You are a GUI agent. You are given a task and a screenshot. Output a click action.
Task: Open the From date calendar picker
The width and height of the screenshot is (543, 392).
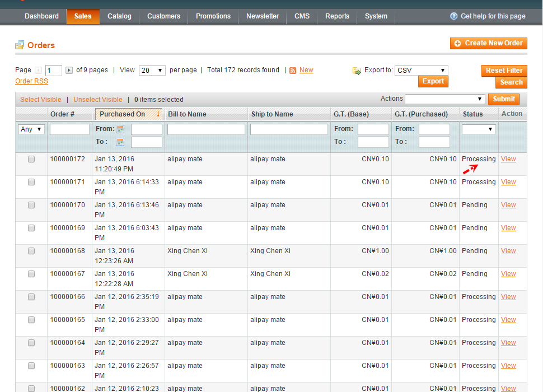tap(119, 129)
